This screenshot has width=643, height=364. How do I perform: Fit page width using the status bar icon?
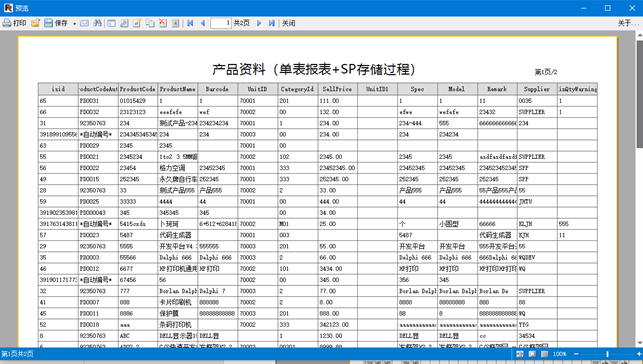(520, 354)
